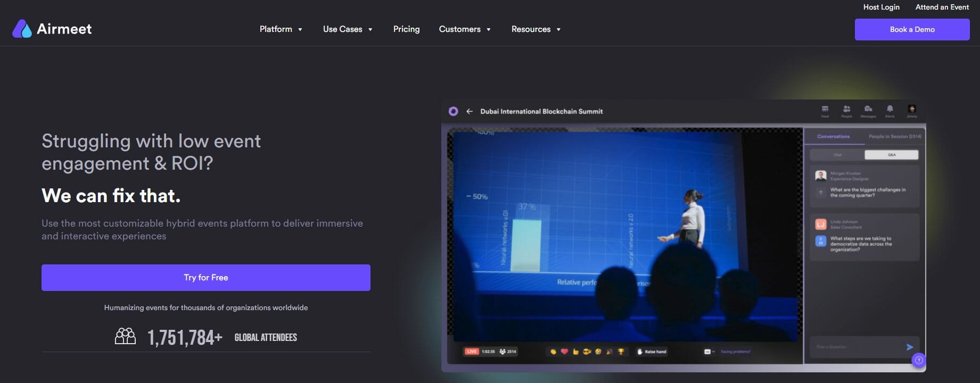Screen dimensions: 980x383
Task: Select the Q&A toggle
Action: click(892, 155)
